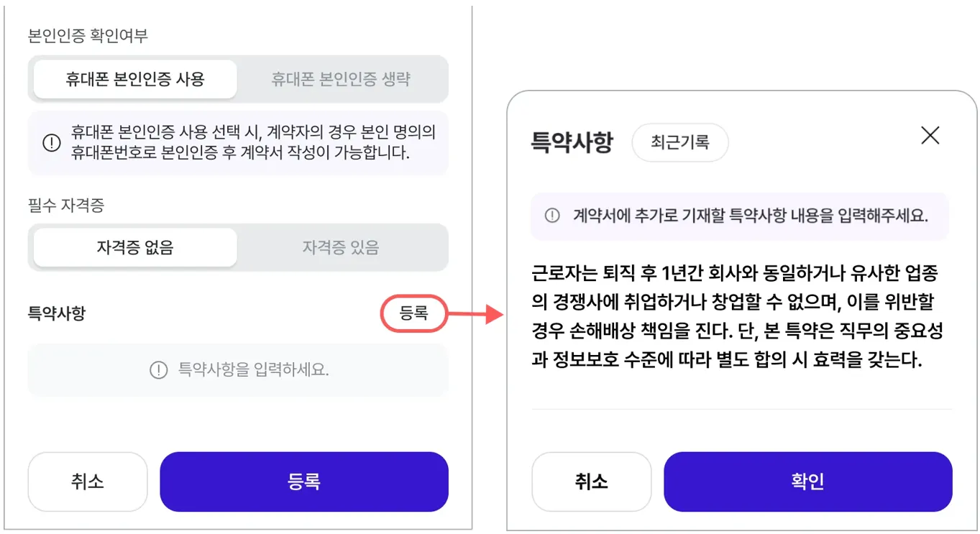Select the 자격증 있음 option

(x=340, y=248)
